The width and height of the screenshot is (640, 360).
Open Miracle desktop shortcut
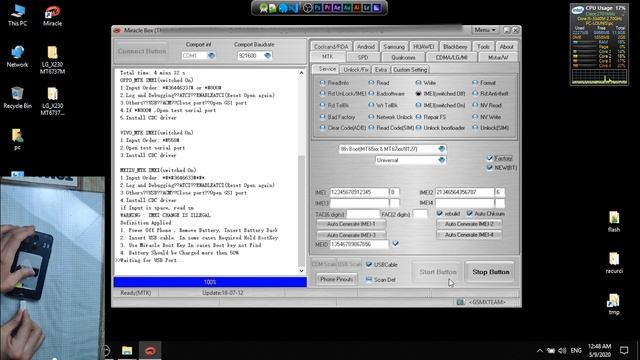pyautogui.click(x=52, y=16)
